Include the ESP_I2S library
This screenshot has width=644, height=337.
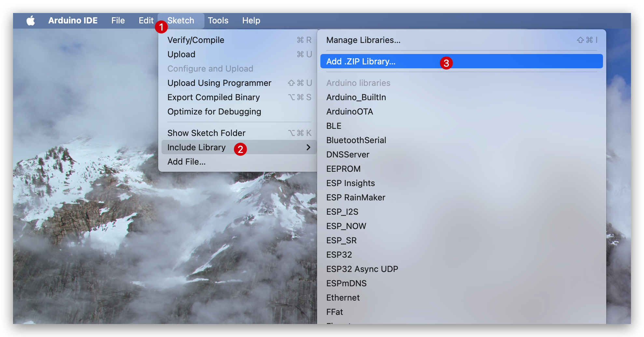[461, 212]
